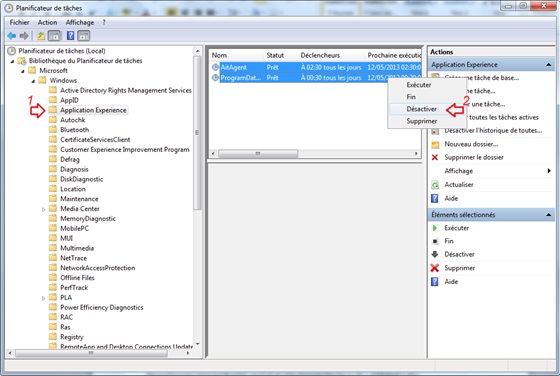This screenshot has height=376, width=560.
Task: Collapse the Bibliothèque du Planificateur de tâches node
Action: [x=12, y=61]
